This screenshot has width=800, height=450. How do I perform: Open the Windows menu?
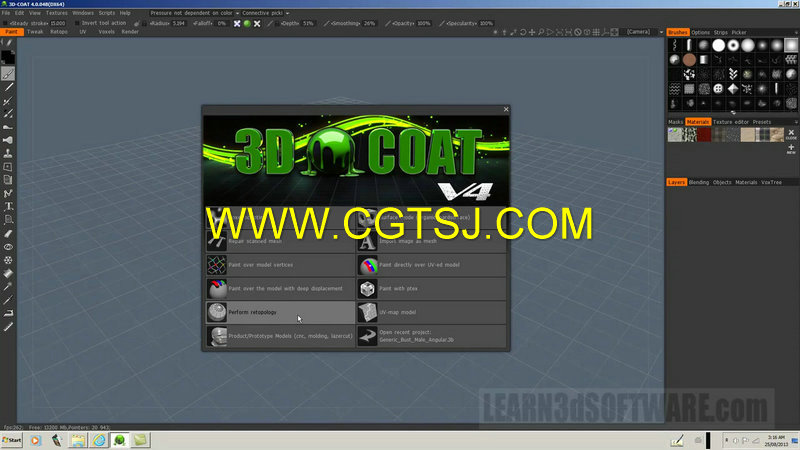pos(83,13)
